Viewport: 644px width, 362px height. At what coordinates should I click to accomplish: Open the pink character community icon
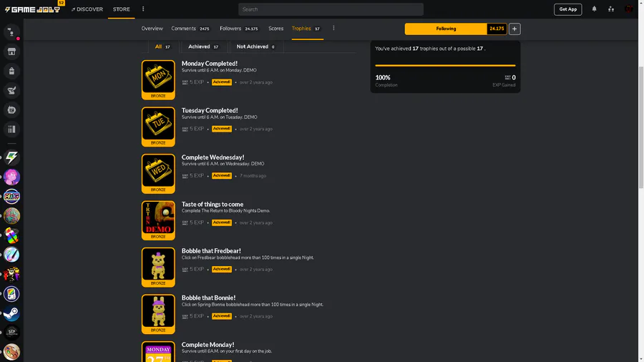pyautogui.click(x=11, y=177)
